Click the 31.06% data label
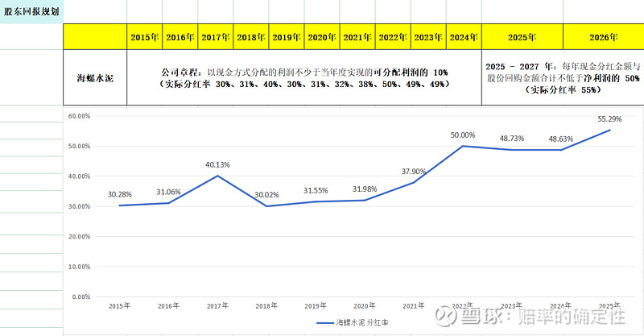This screenshot has width=644, height=336. tap(168, 192)
